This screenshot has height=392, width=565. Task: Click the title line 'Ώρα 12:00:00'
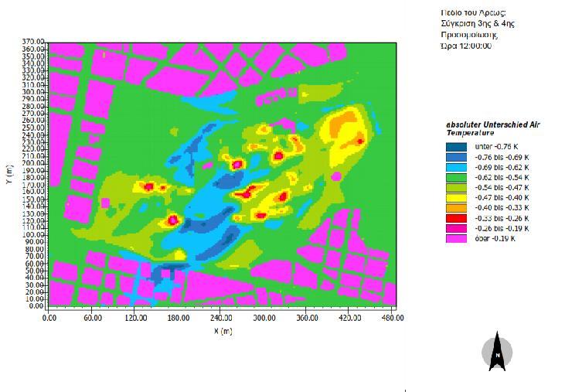466,46
